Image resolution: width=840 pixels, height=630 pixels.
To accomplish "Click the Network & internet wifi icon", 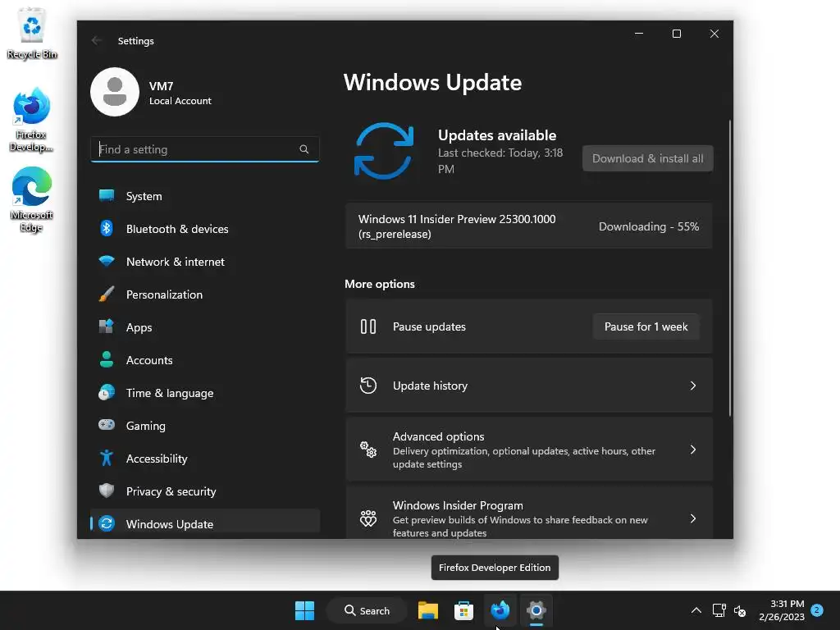I will point(107,262).
